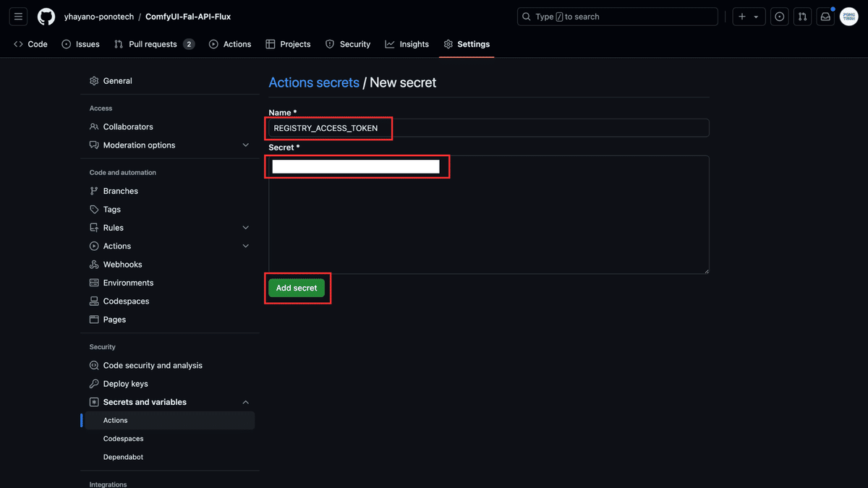This screenshot has height=488, width=868.
Task: Open the create new dropdown arrow
Action: (756, 16)
